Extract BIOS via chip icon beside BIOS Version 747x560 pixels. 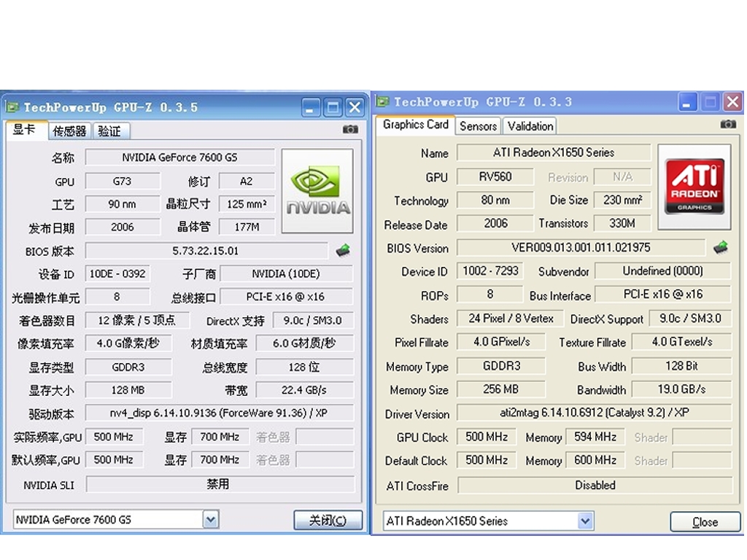tap(721, 248)
